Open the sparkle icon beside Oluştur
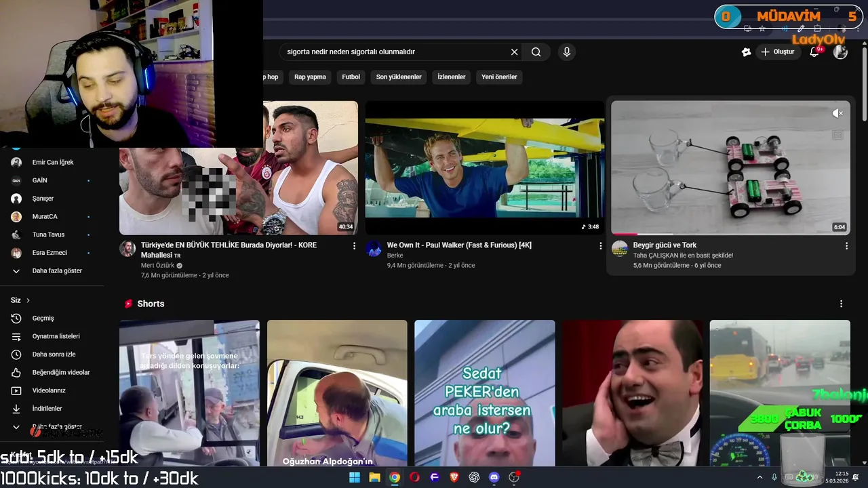 click(747, 52)
